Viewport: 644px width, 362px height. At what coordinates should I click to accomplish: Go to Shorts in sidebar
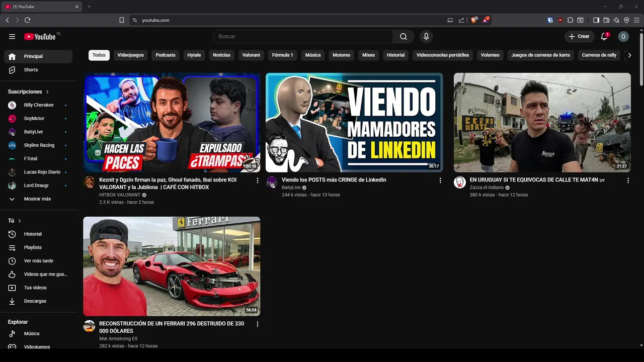click(38, 70)
